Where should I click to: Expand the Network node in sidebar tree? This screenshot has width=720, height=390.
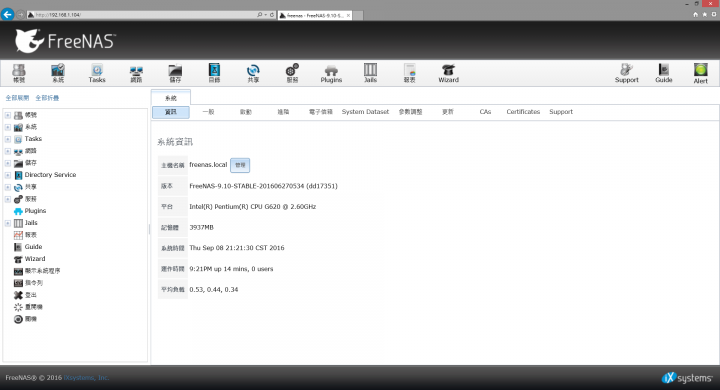coord(8,151)
